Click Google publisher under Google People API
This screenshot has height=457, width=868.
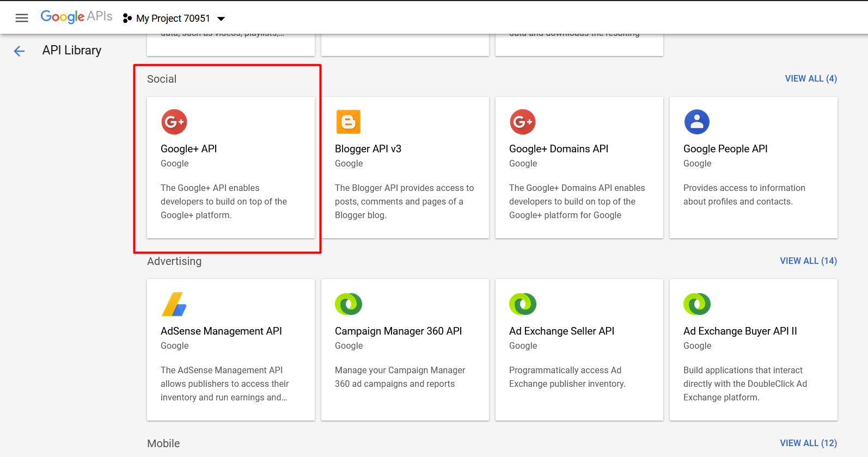tap(697, 163)
